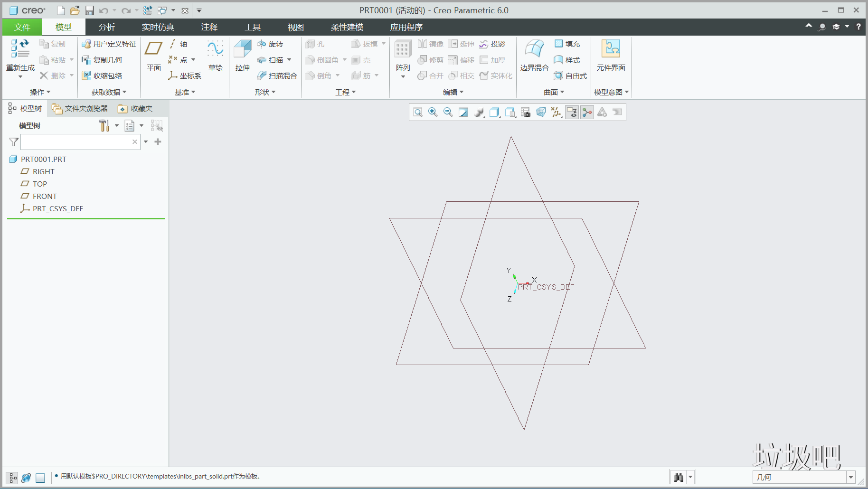Viewport: 868px width, 489px height.
Task: Create a datum Plane (平面)
Action: pos(153,55)
